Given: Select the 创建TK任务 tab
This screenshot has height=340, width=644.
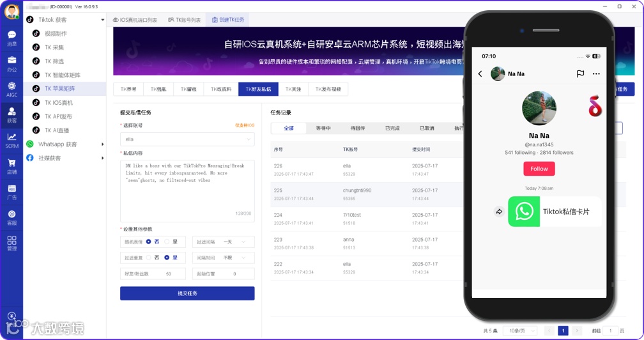Looking at the screenshot, I should pyautogui.click(x=228, y=20).
